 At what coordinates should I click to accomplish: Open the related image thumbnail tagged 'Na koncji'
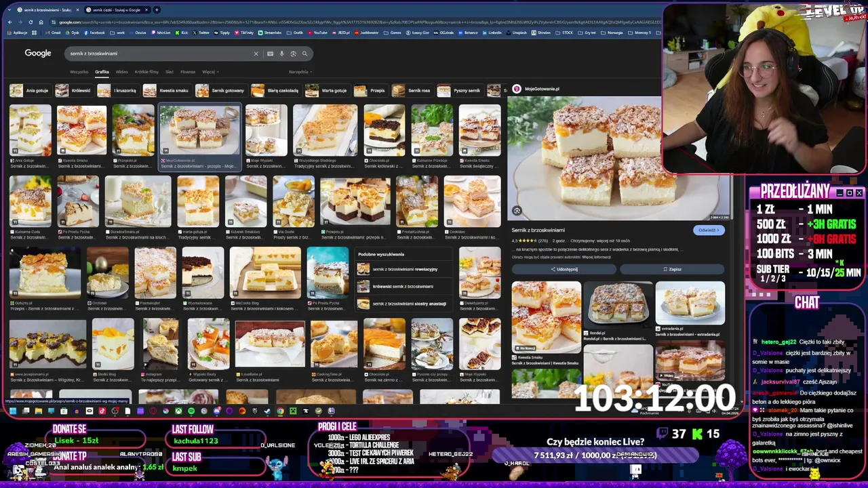point(547,317)
